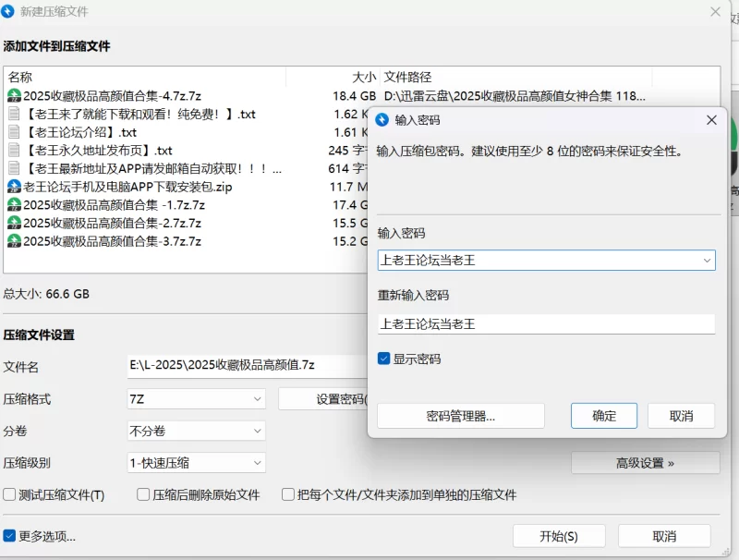The width and height of the screenshot is (739, 560).
Task: Click zip icon of 老王论坛手机及电脑APP下载安装包.zip
Action: 14,187
